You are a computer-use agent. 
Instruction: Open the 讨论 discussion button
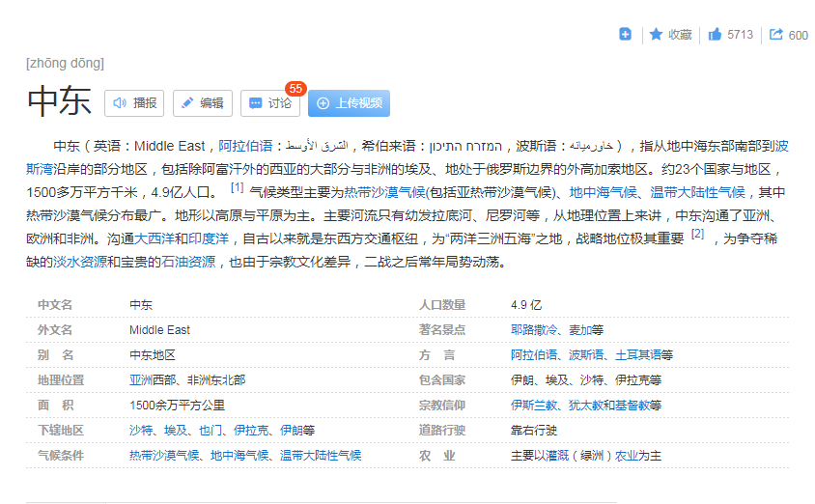click(x=270, y=103)
